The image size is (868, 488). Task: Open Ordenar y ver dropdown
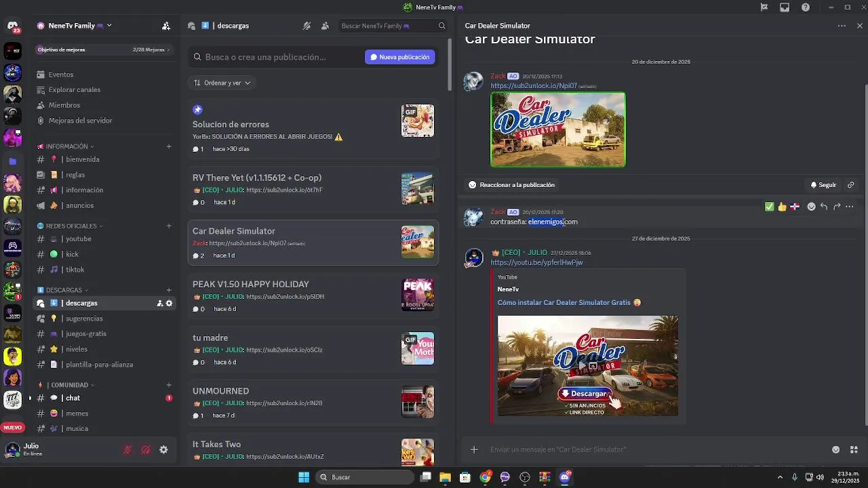click(x=222, y=83)
